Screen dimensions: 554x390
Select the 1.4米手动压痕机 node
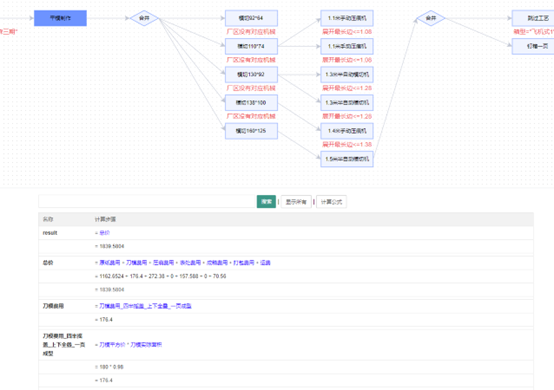[347, 131]
